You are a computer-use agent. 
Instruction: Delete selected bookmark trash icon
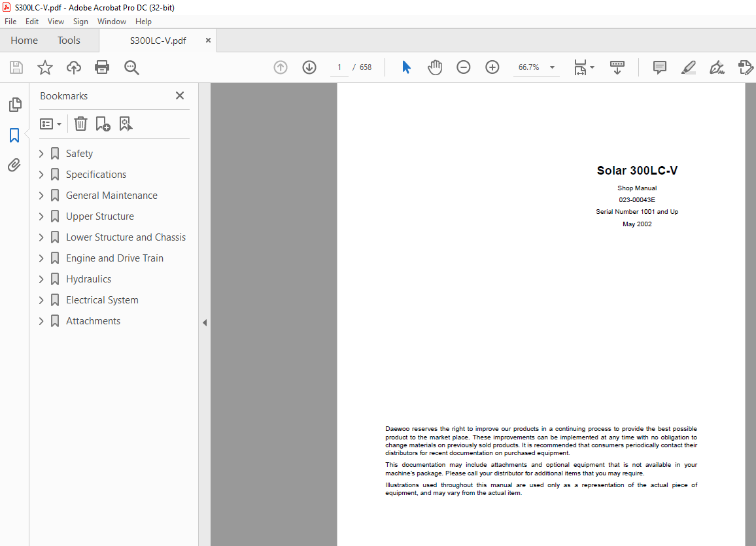tap(80, 124)
